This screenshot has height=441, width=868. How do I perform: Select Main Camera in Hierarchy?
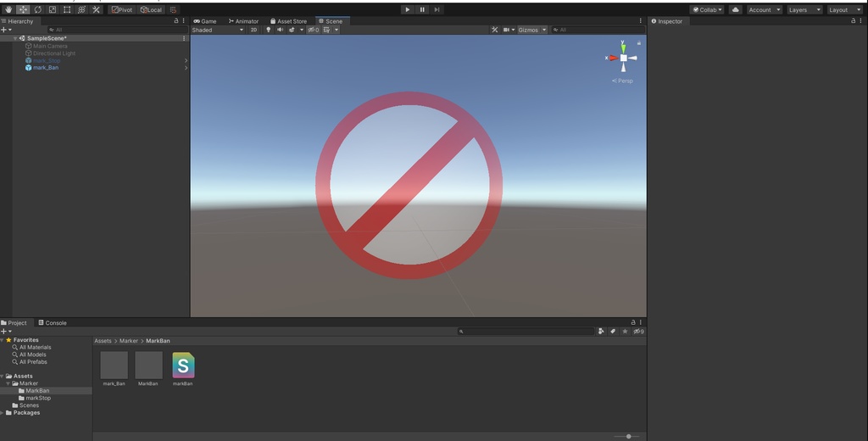point(50,46)
